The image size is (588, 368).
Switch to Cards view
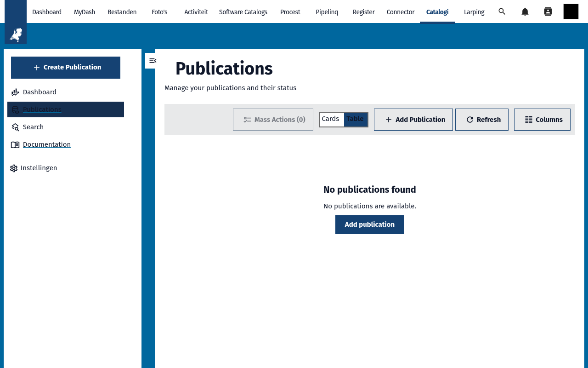click(331, 119)
